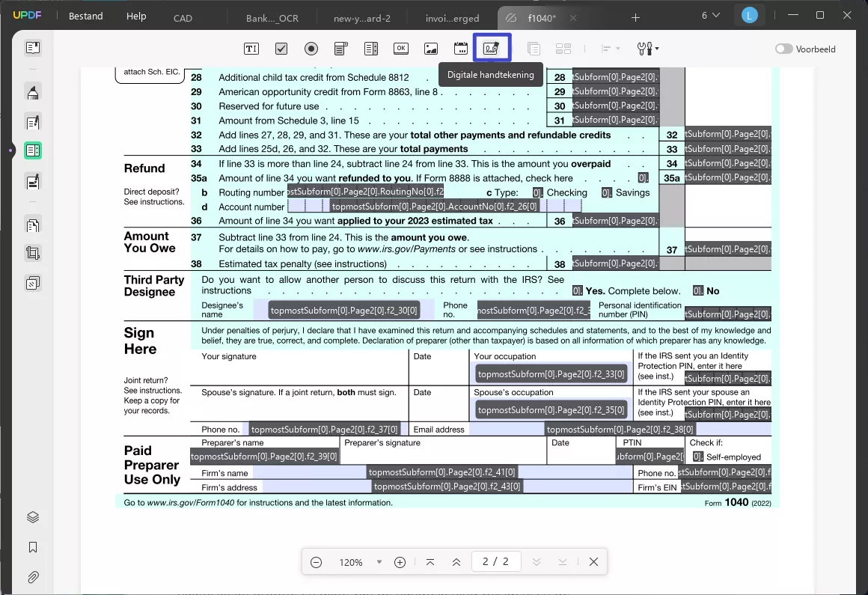Image resolution: width=868 pixels, height=595 pixels.
Task: Select the Checkbox form tool
Action: click(281, 49)
